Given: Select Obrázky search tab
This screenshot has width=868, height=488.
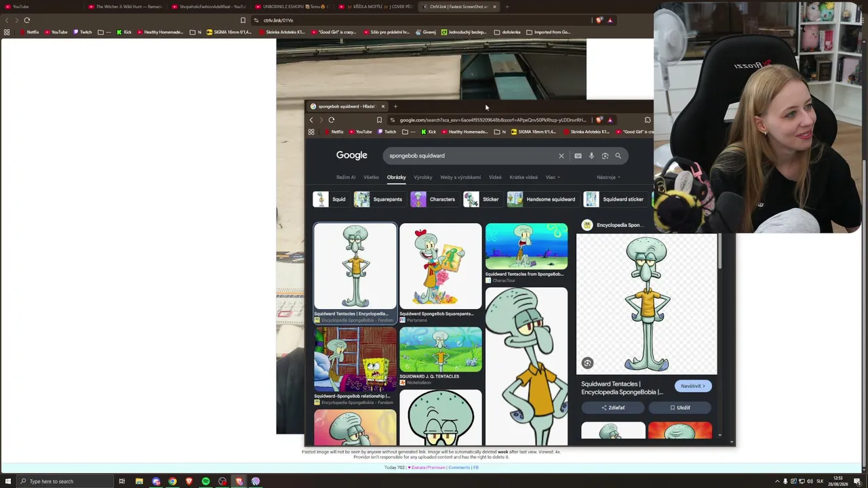Looking at the screenshot, I should point(396,178).
